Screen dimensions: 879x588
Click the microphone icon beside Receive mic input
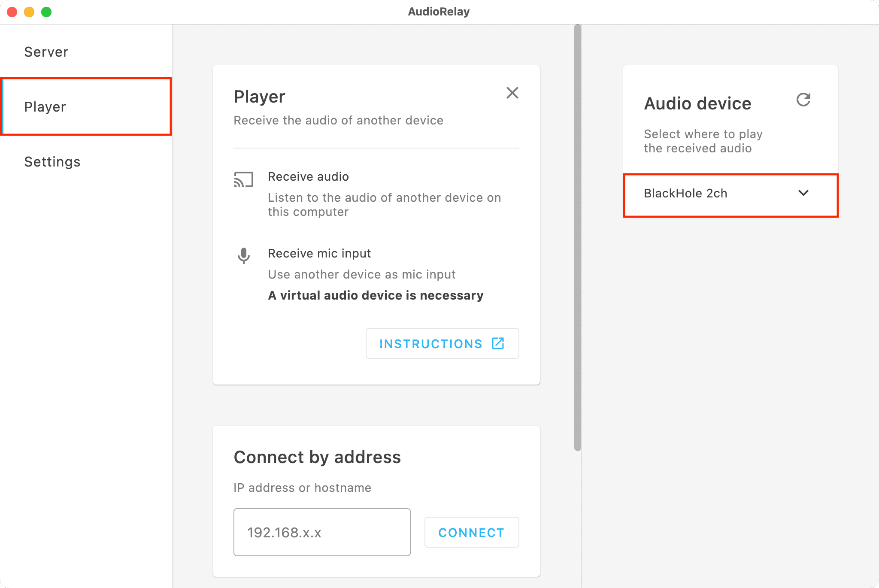click(x=243, y=256)
